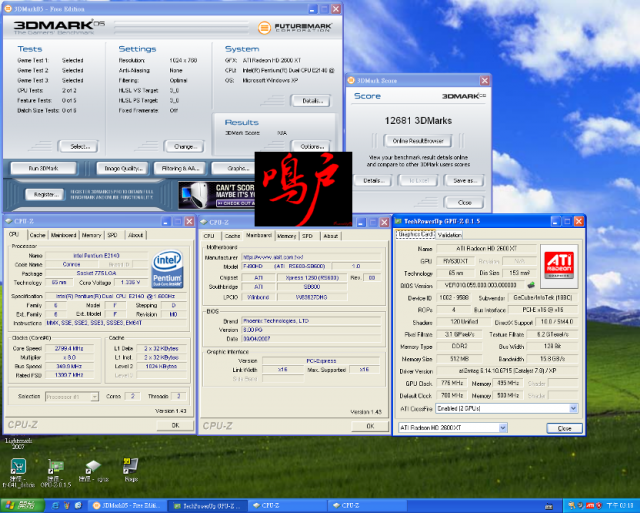Click Save as... in 3DMark Score window
Viewport: 640px width, 513px height.
[x=464, y=180]
